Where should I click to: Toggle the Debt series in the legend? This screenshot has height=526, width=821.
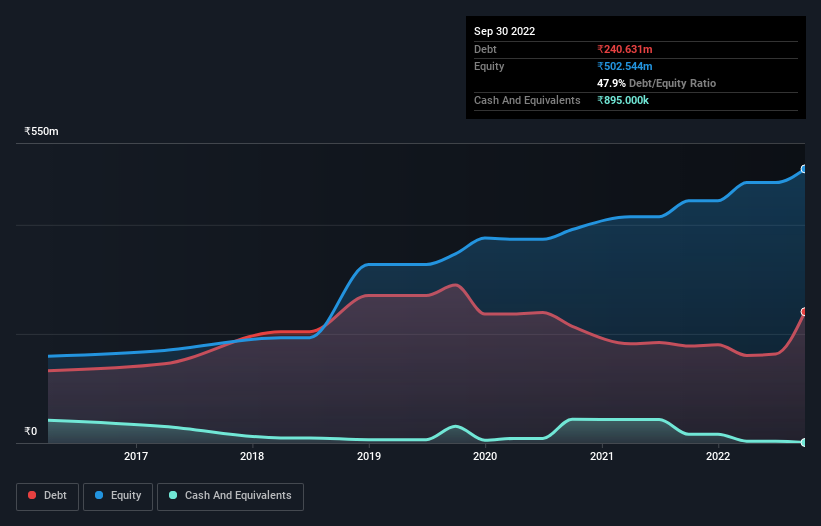pos(48,496)
